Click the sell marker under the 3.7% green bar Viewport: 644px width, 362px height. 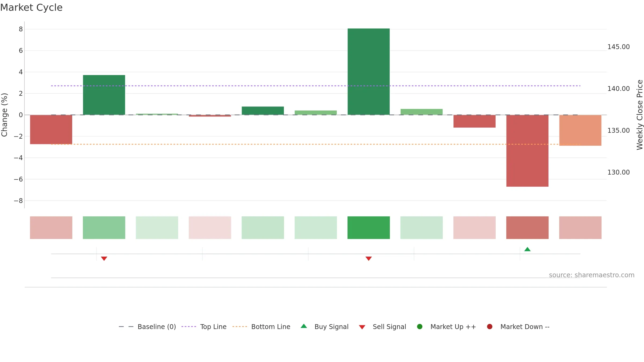click(104, 258)
